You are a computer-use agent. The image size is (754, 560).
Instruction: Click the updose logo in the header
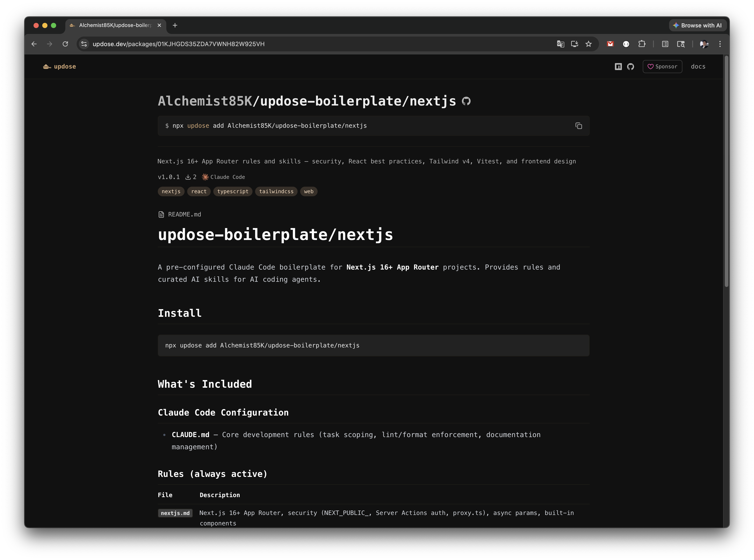(x=60, y=66)
